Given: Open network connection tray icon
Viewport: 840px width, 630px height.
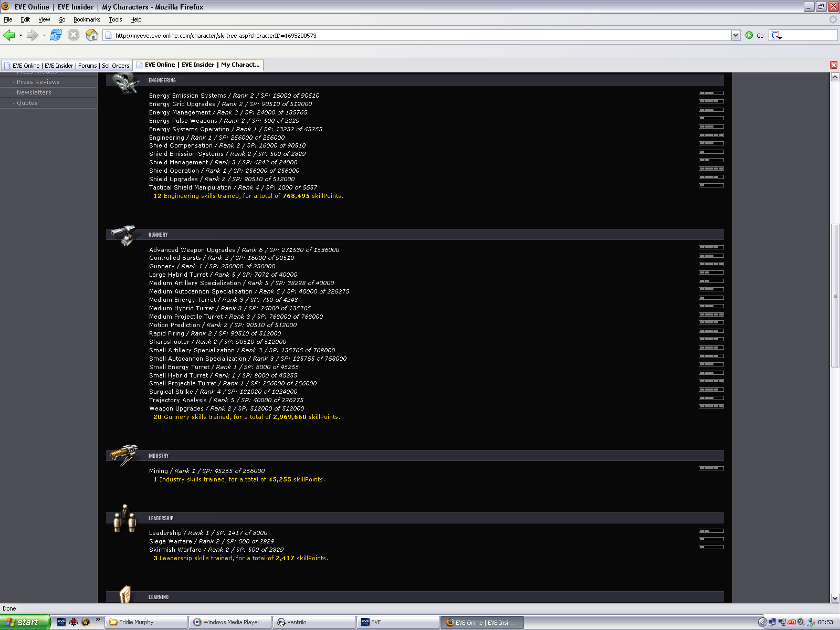Looking at the screenshot, I should (x=772, y=622).
